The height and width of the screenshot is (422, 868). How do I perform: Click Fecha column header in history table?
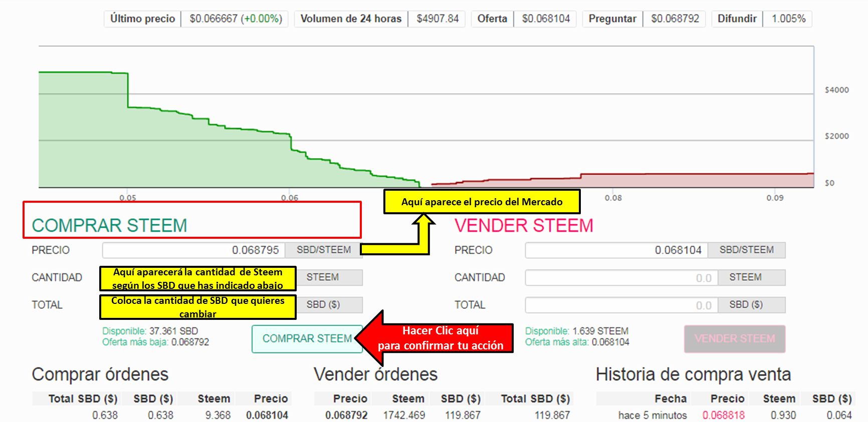click(671, 398)
